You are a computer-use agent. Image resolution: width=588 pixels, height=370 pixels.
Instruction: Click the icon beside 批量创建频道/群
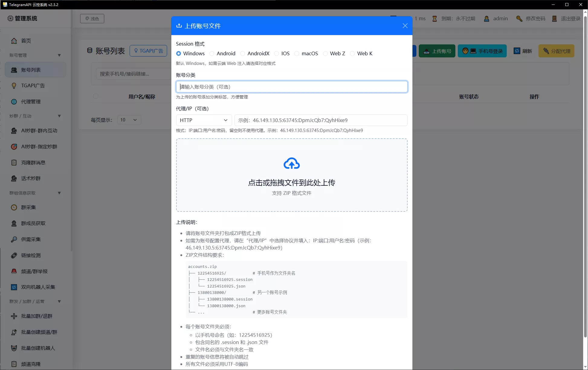[14, 332]
